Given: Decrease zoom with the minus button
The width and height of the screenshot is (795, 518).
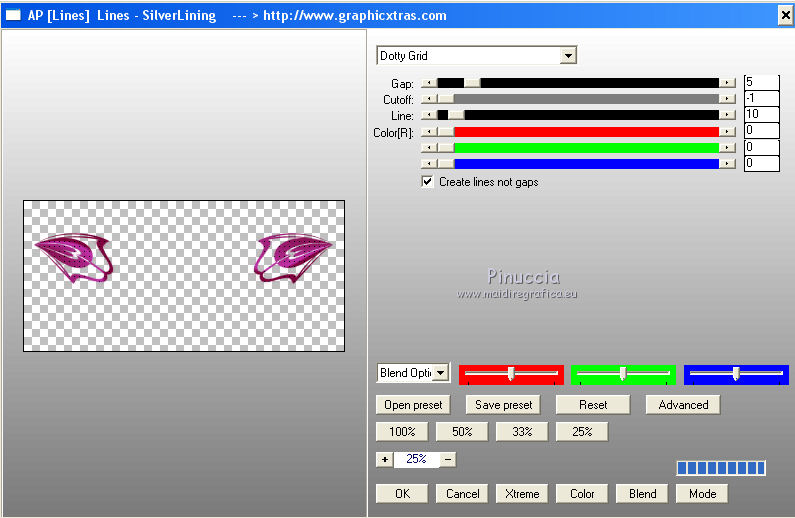Looking at the screenshot, I should click(x=448, y=460).
